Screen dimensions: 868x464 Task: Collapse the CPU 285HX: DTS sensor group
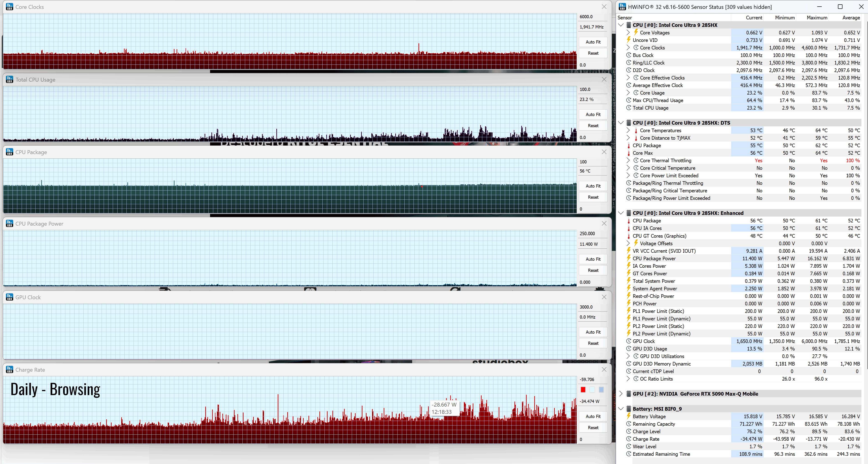pyautogui.click(x=621, y=123)
